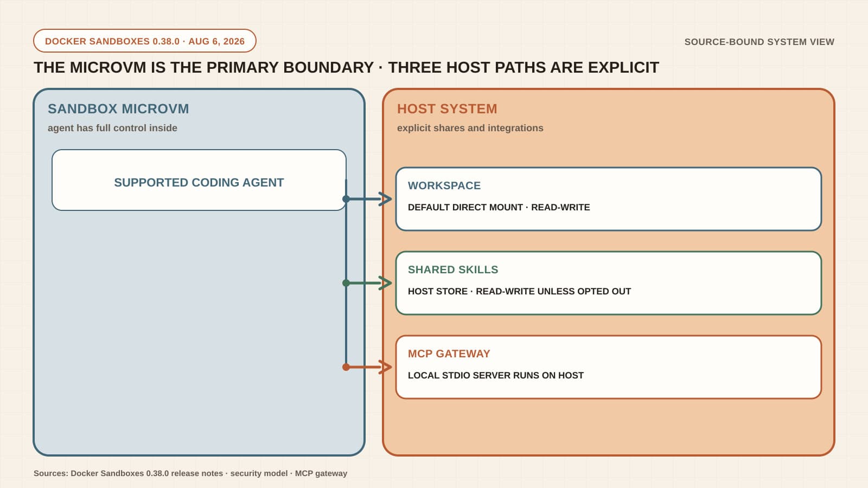This screenshot has height=488, width=868.
Task: Select the Supported Coding Agent box
Action: click(x=199, y=180)
